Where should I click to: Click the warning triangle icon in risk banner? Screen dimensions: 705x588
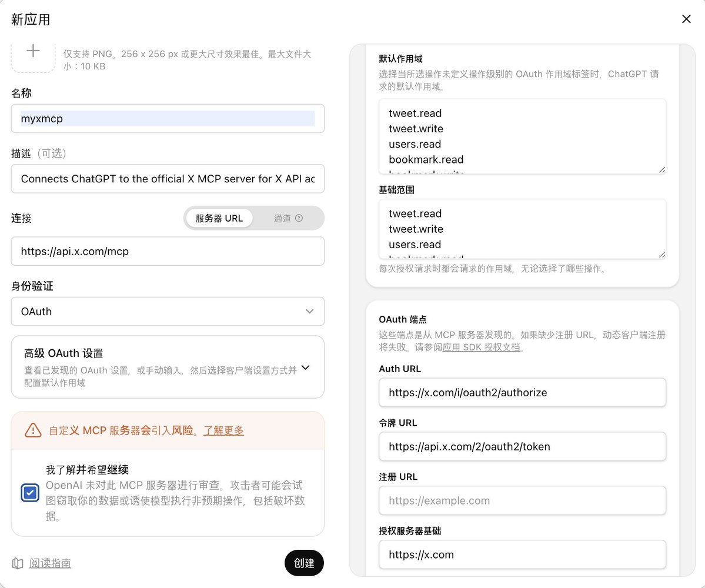33,430
